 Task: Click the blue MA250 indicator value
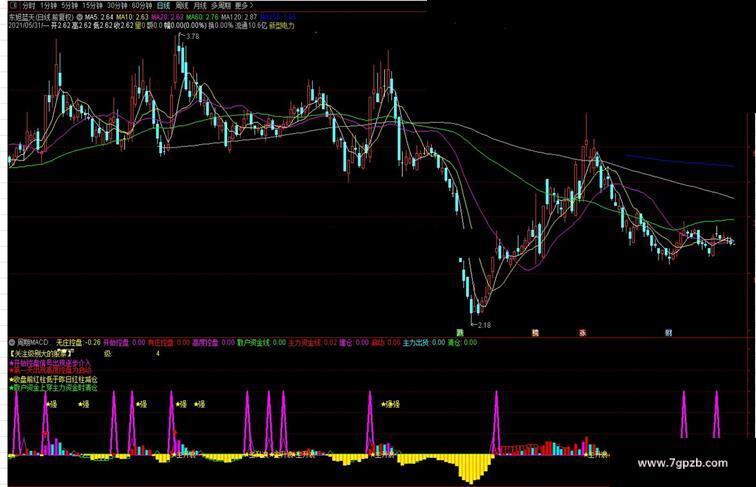[x=278, y=17]
